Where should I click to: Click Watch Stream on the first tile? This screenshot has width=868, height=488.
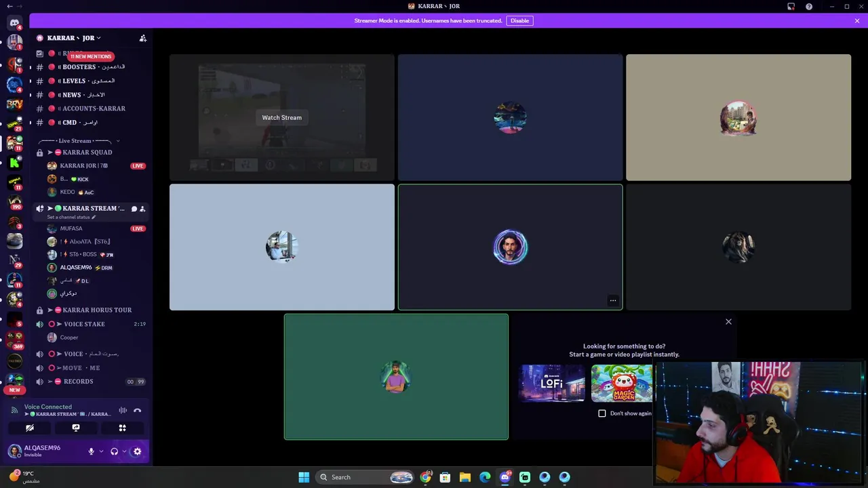[x=282, y=117]
